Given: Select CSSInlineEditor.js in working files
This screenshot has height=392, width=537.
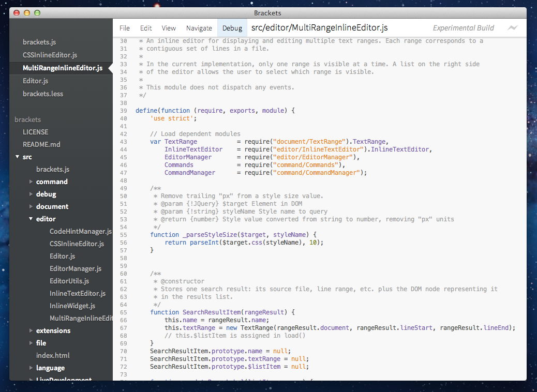Looking at the screenshot, I should 50,55.
